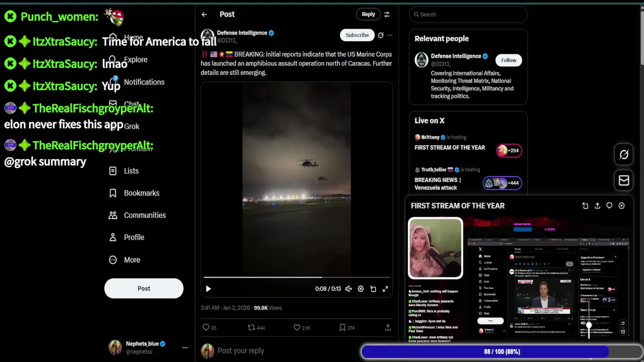Expand the More menu in the sidebar
This screenshot has height=362, width=644.
point(125,260)
